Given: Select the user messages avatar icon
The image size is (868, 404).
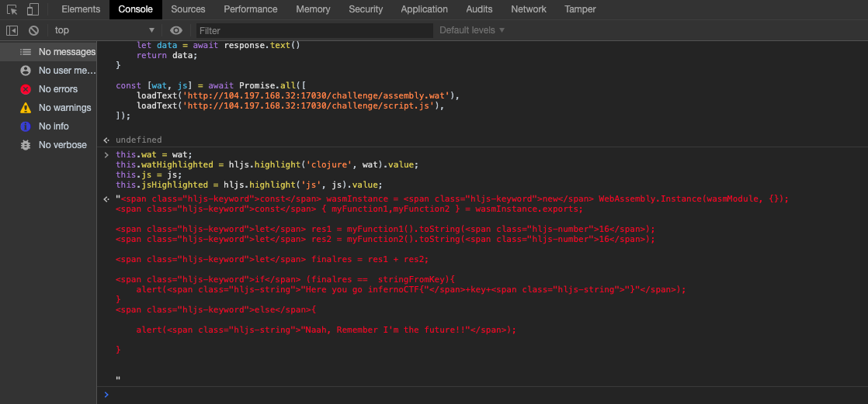Looking at the screenshot, I should pyautogui.click(x=26, y=71).
